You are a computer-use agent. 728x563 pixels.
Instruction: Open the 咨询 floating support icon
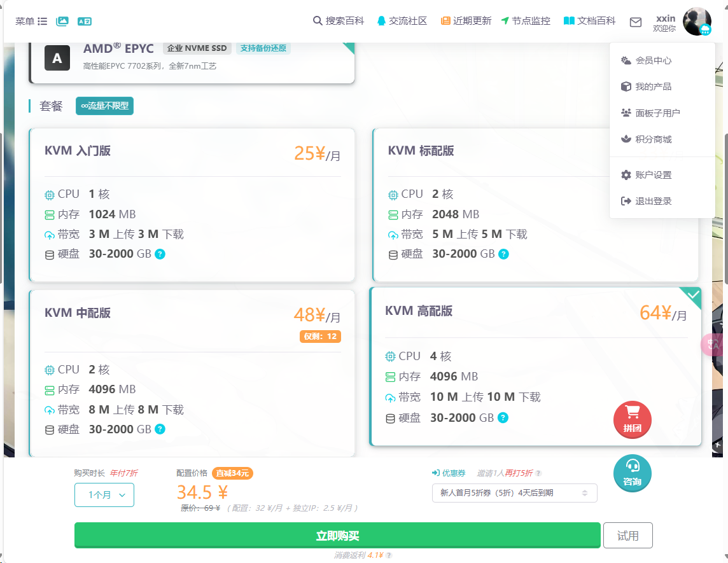[x=632, y=473]
